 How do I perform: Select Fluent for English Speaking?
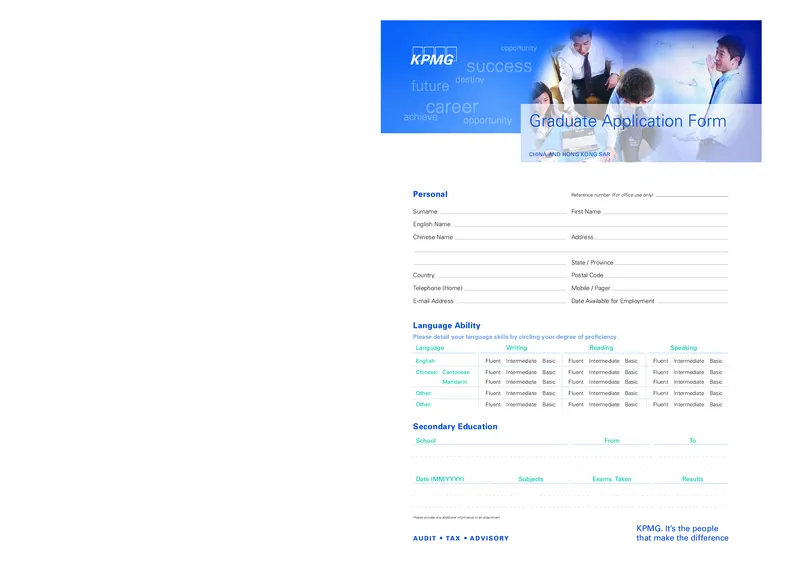(660, 360)
